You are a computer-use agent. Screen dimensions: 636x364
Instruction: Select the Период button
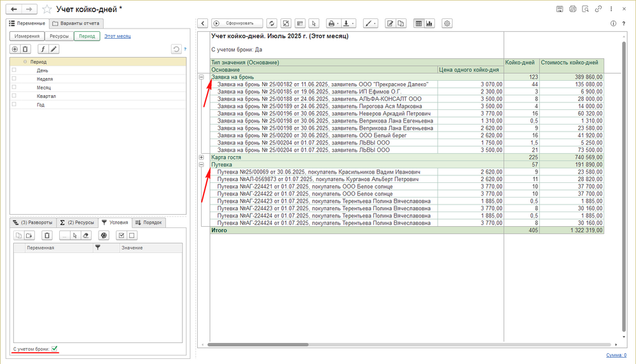pos(86,36)
